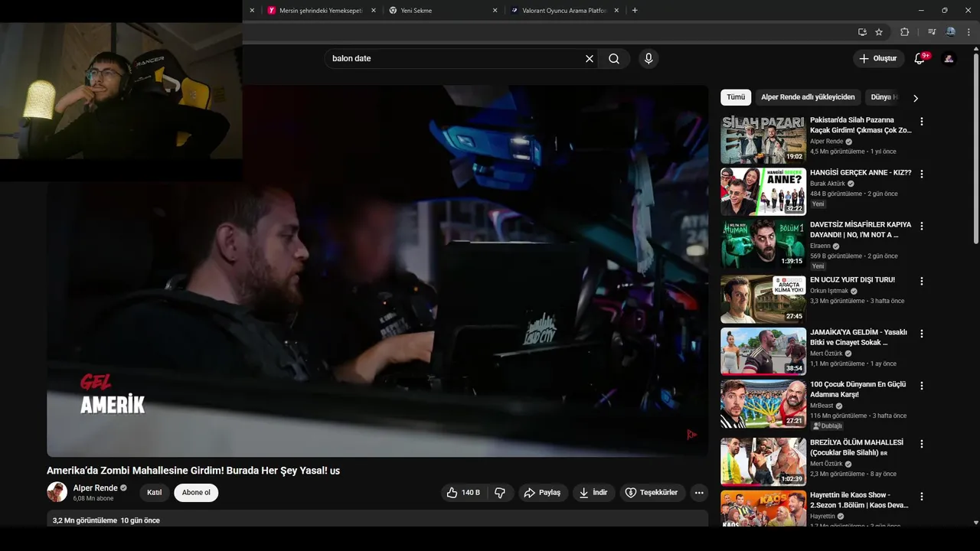Open DAVETSİZ MİSAFİRLER thumbnail
Screen dimensions: 980x551
pos(763,244)
